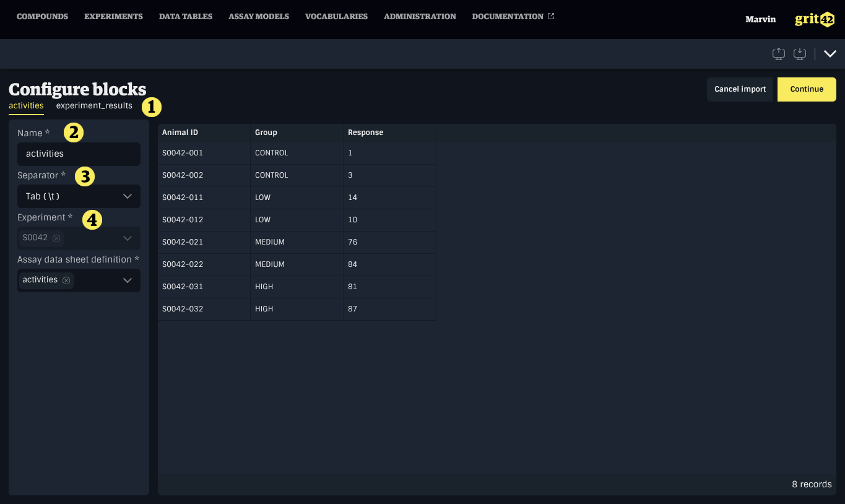The image size is (845, 504).
Task: Open the Marvin user menu
Action: coord(760,19)
